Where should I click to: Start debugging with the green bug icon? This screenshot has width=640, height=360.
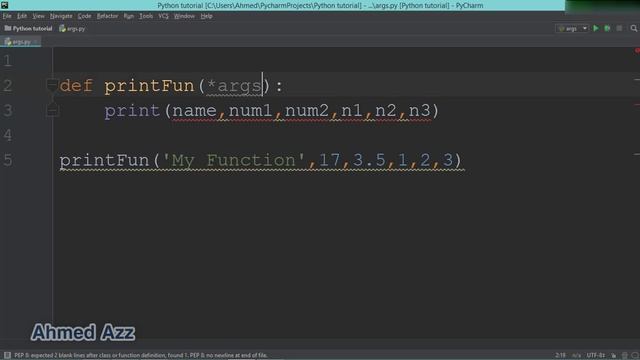coord(607,28)
